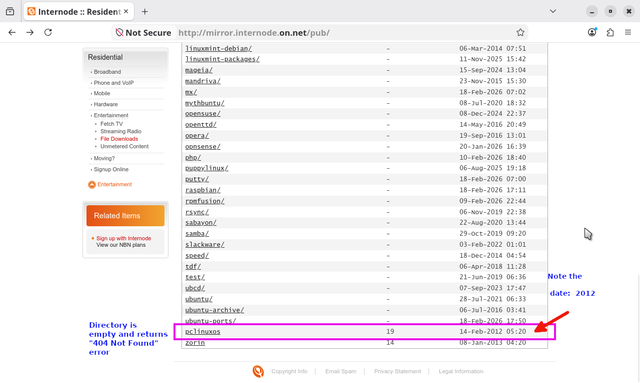Open the test/ directory
640x383 pixels.
click(195, 277)
